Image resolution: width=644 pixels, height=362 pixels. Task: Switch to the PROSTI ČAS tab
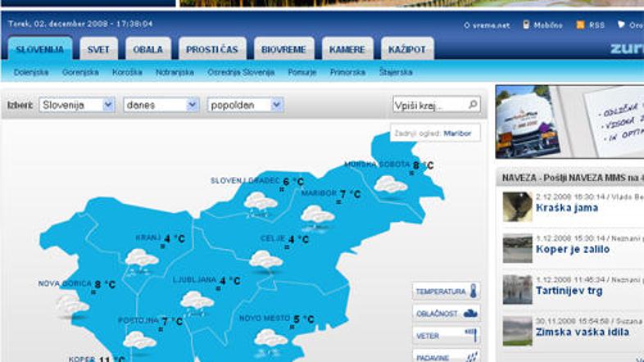click(212, 49)
